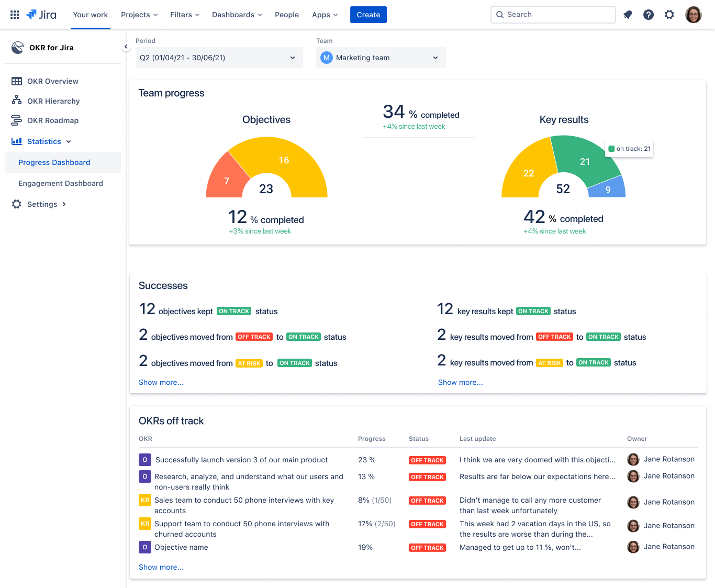Click your profile avatar picture

(694, 14)
